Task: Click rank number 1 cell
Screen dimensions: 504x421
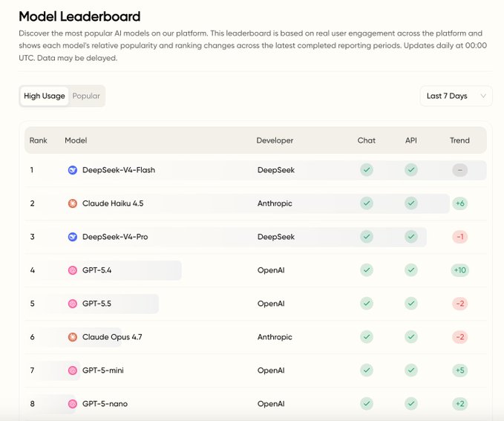Action: tap(32, 170)
